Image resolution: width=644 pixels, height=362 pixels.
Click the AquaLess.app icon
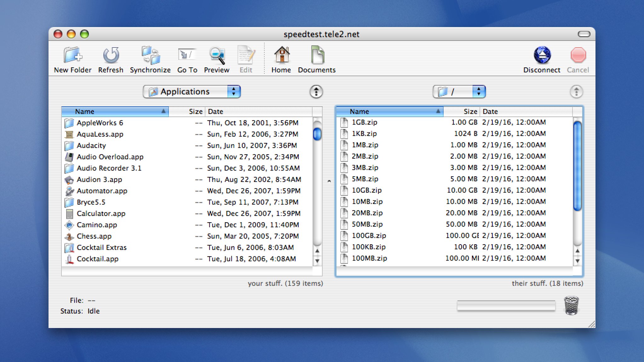click(69, 134)
